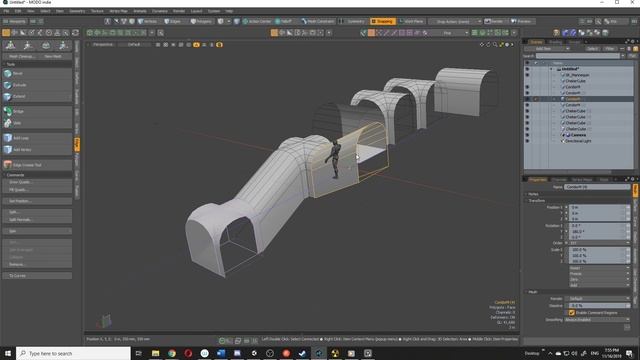Switch to Polygons selection mode

[x=202, y=21]
